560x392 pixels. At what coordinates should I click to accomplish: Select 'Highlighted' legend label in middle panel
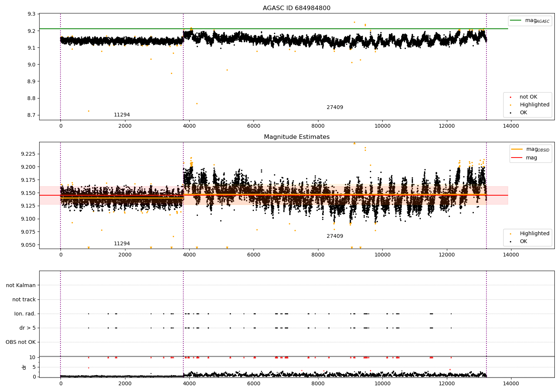coord(535,234)
